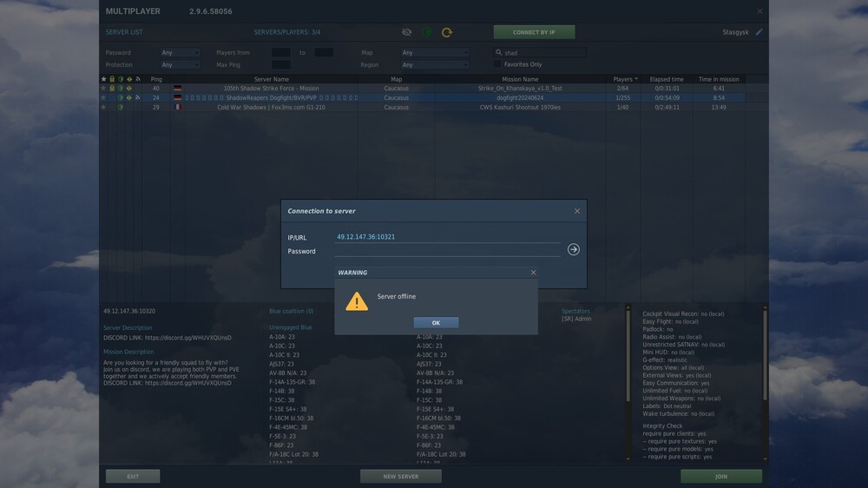Enable the Favorites Only checkbox
Screen dimensions: 868x488
click(x=497, y=64)
